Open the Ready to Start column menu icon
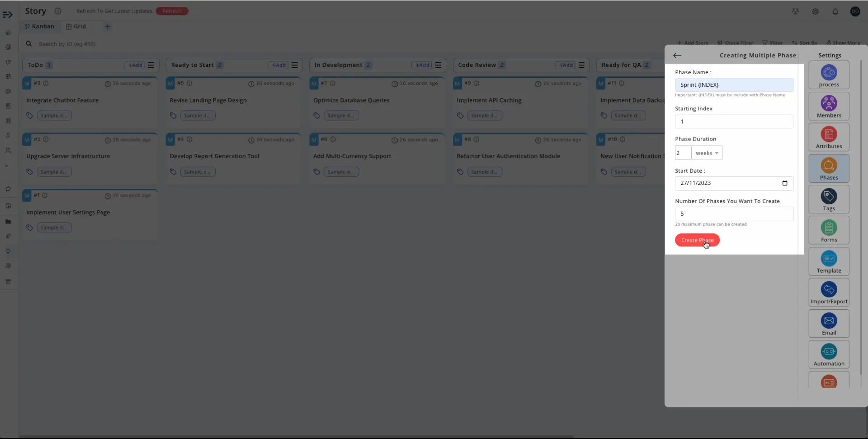The width and height of the screenshot is (868, 439). tap(294, 65)
